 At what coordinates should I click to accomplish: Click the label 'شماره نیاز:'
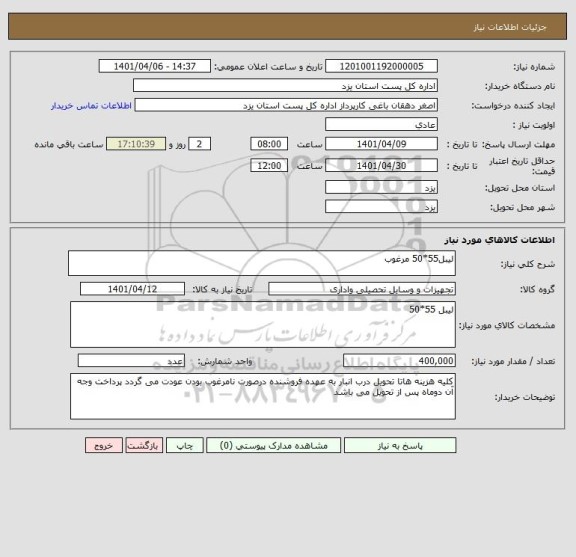pos(534,67)
